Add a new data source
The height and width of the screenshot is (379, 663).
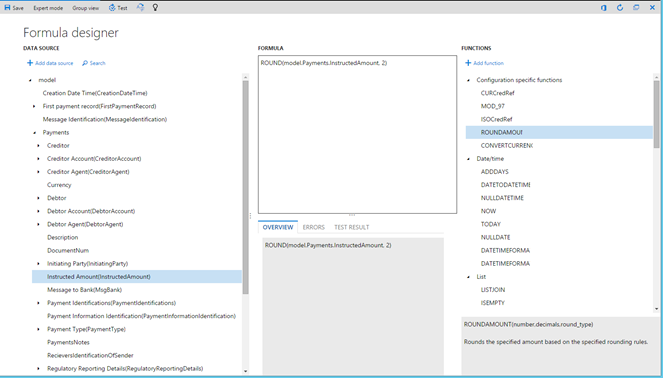click(x=50, y=63)
